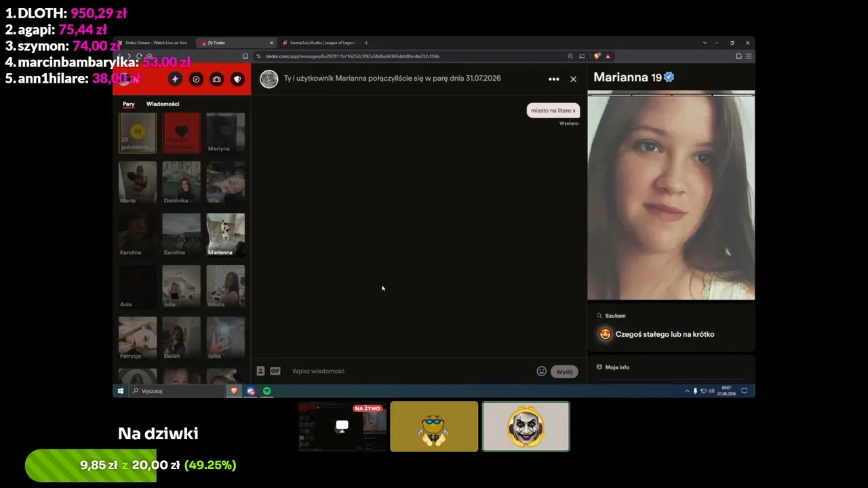Image resolution: width=868 pixels, height=488 pixels.
Task: Switch to the Wiadomości tab
Action: (x=163, y=104)
